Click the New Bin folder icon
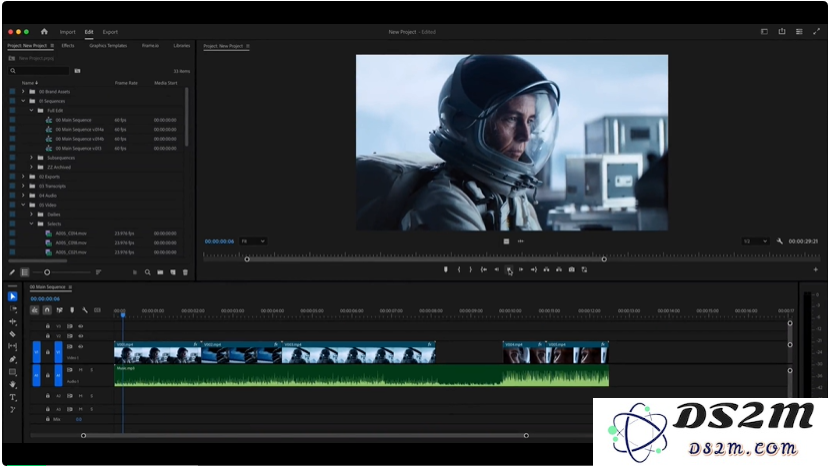The width and height of the screenshot is (831, 466). click(161, 272)
